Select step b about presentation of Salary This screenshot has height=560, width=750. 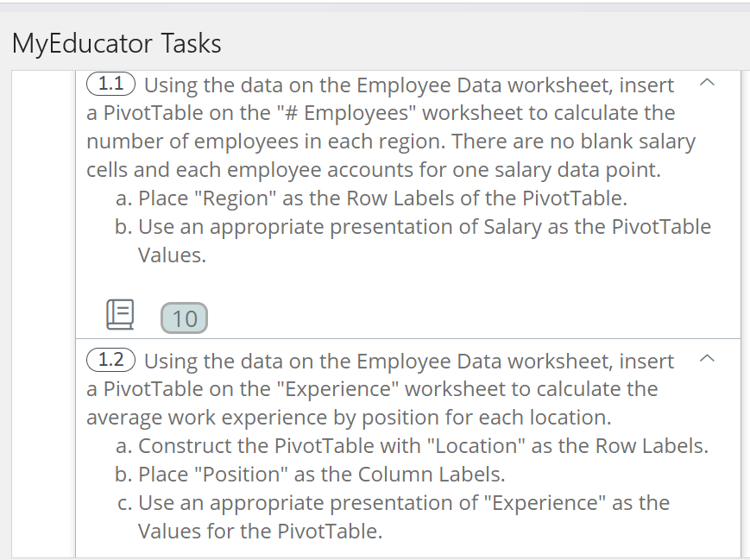point(413,241)
